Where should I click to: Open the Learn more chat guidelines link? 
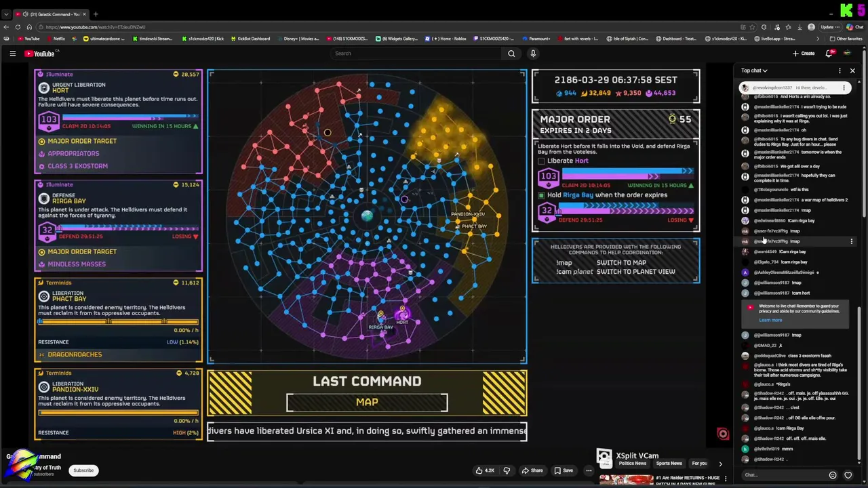coord(770,320)
